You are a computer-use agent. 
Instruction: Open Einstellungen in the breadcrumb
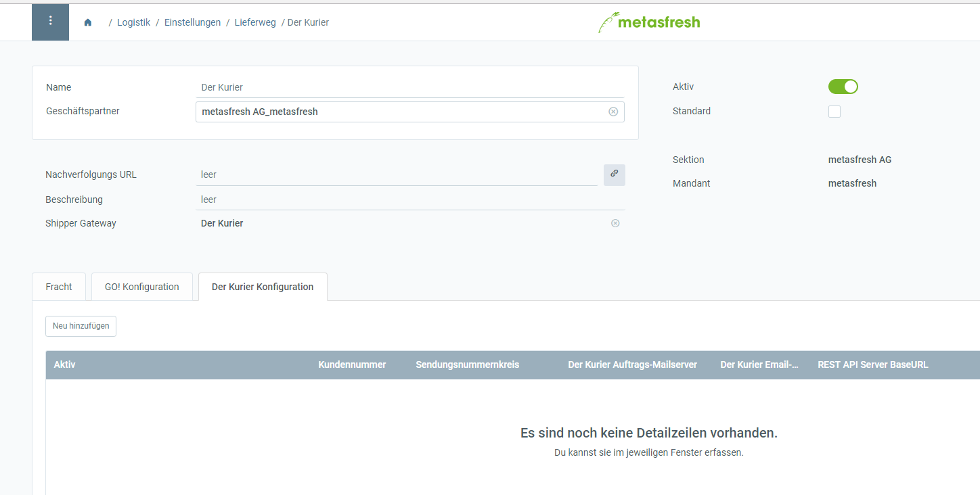(193, 22)
